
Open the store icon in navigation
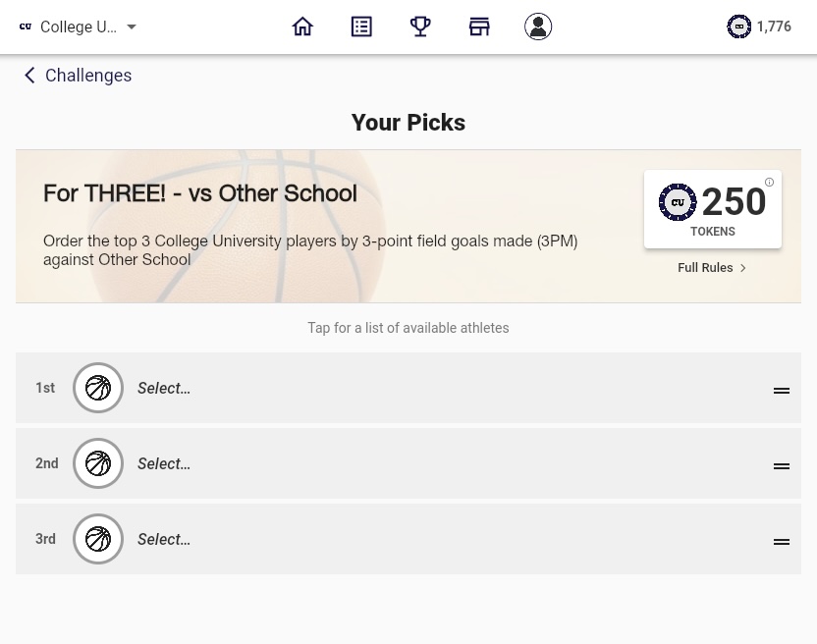click(479, 27)
